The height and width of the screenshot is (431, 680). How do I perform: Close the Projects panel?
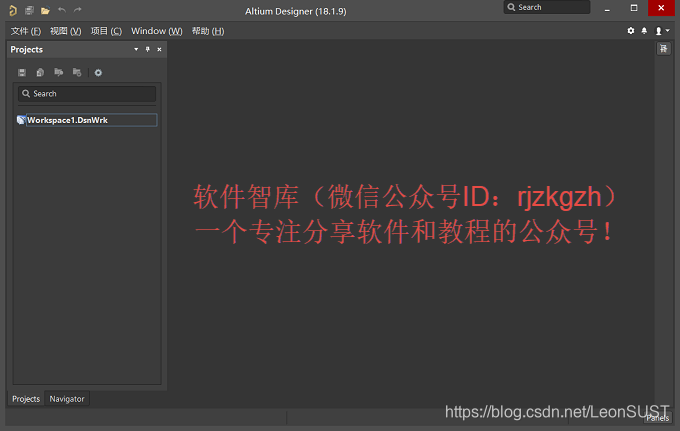(159, 49)
